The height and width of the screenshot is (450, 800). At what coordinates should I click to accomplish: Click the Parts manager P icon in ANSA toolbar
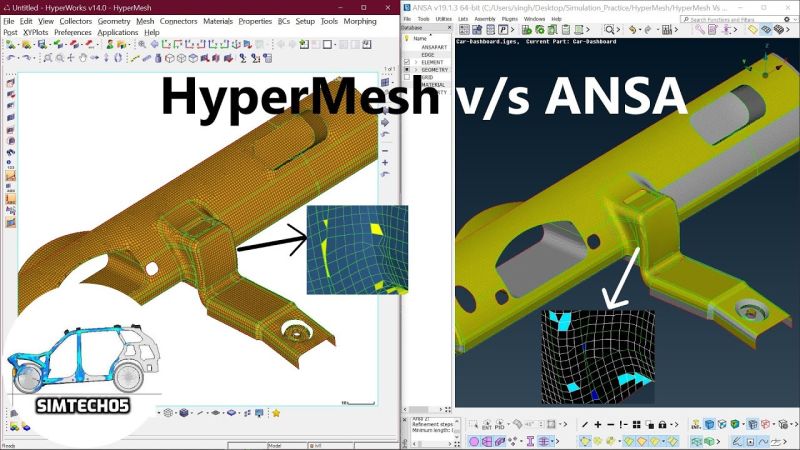tap(503, 30)
